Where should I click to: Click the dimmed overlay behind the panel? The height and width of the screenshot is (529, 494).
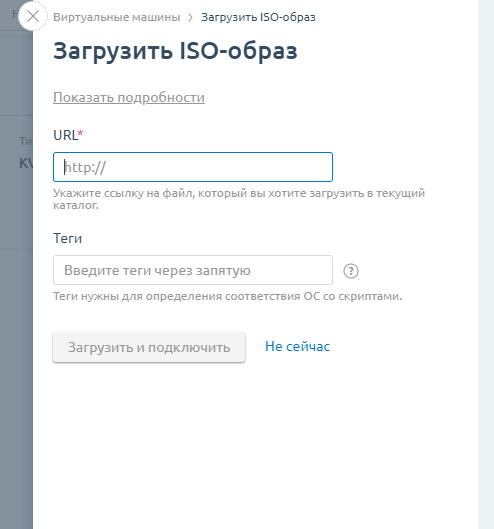[x=16, y=371]
